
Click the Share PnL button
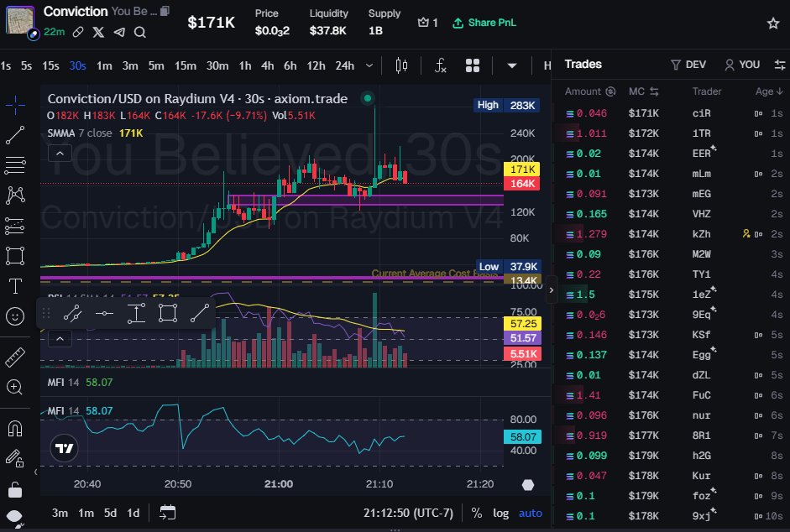(484, 23)
